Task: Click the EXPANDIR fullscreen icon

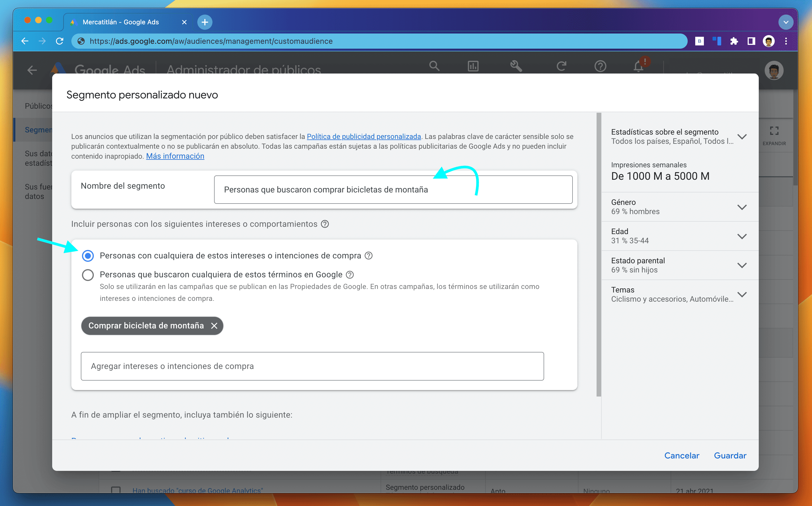Action: (x=774, y=131)
